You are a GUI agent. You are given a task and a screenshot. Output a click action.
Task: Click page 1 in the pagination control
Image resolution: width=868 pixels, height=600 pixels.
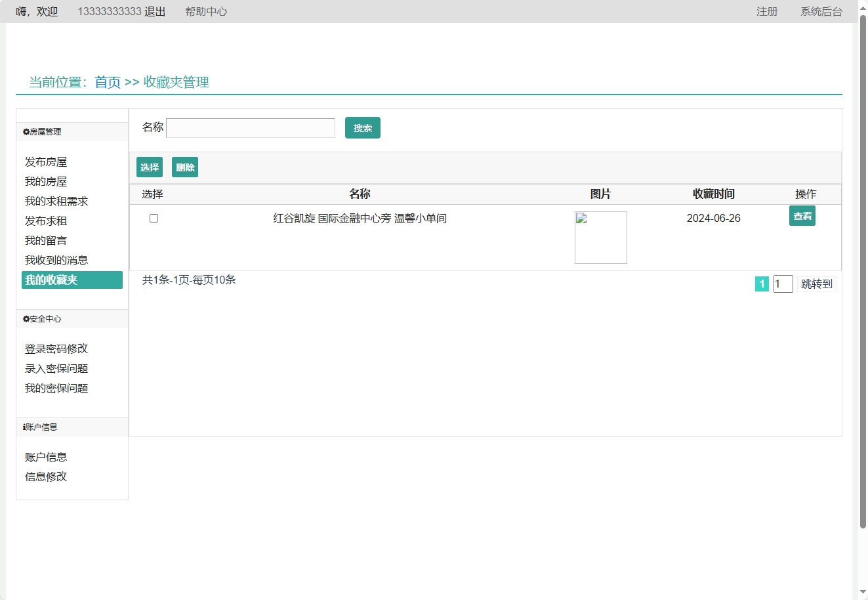pyautogui.click(x=761, y=284)
